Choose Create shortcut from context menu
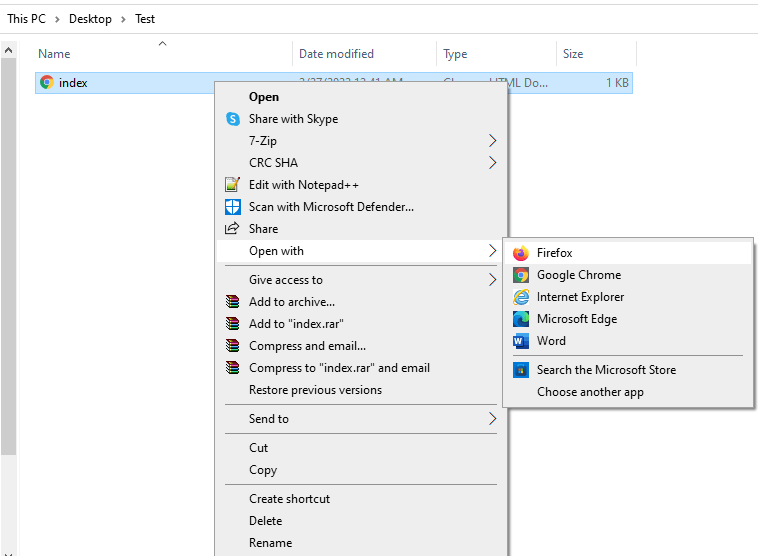758x556 pixels. [x=289, y=499]
